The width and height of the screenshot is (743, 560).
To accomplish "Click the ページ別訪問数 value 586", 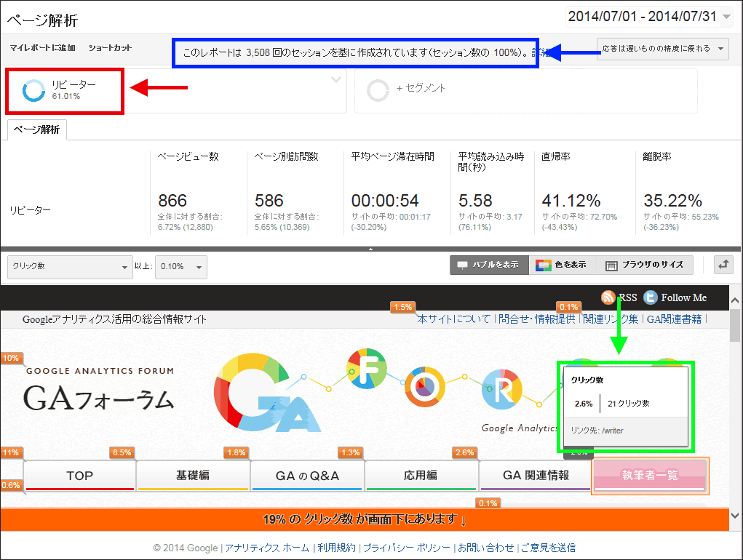I will coord(269,201).
